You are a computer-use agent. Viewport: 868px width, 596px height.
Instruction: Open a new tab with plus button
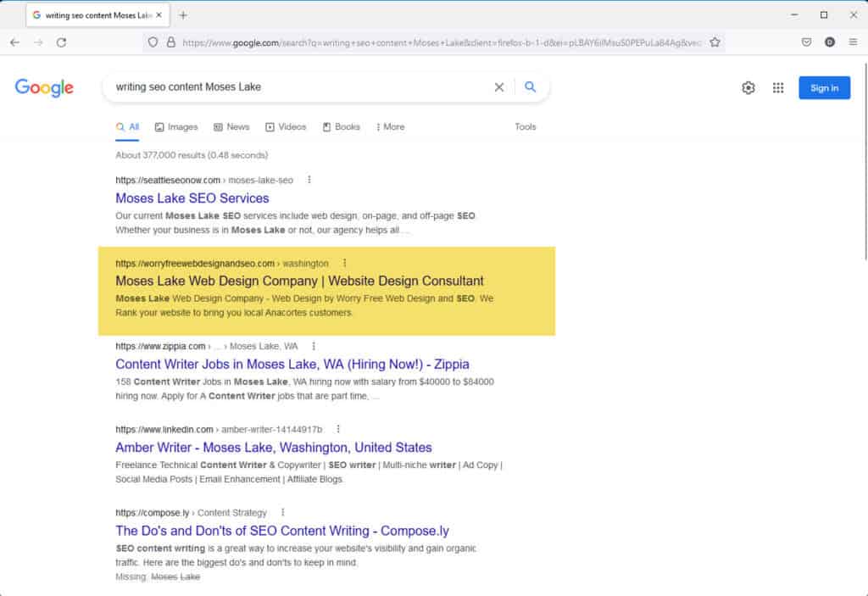pyautogui.click(x=183, y=15)
